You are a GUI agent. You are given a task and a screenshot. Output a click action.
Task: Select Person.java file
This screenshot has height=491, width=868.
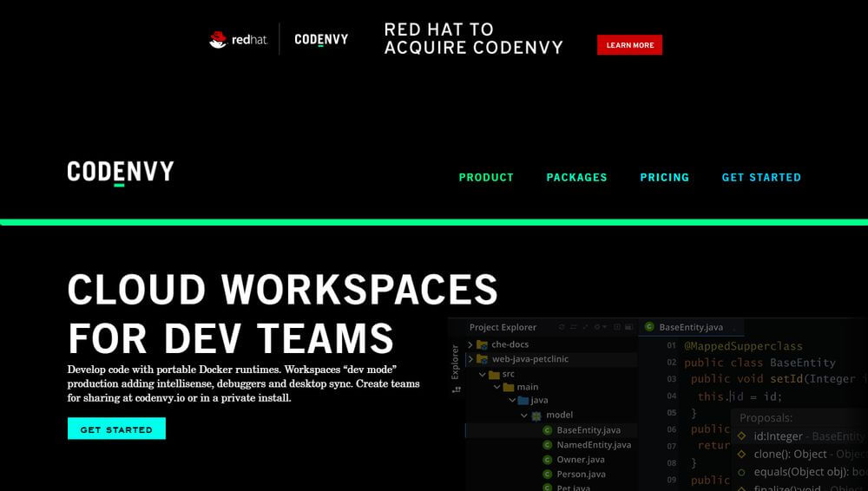click(582, 474)
